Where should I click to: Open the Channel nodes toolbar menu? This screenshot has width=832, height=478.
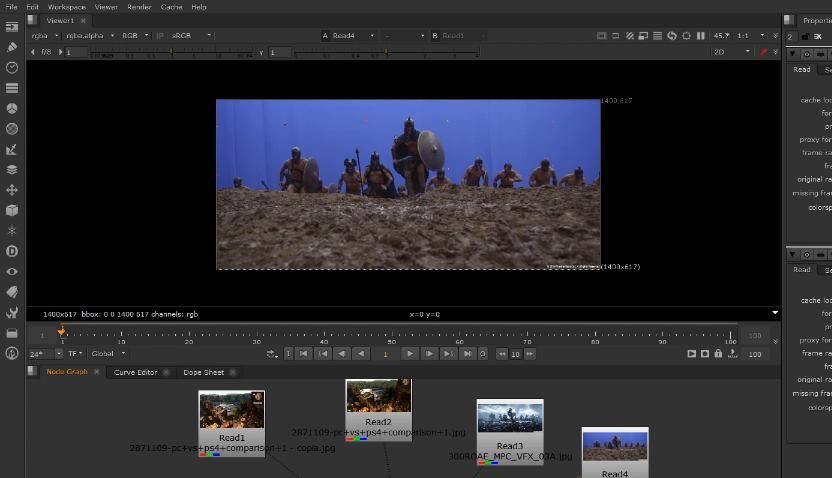click(x=12, y=88)
